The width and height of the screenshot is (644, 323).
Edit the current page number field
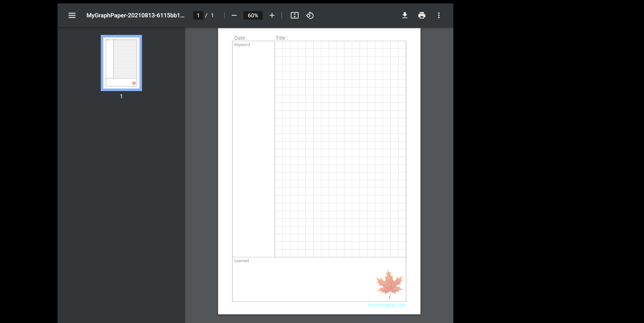click(x=198, y=15)
